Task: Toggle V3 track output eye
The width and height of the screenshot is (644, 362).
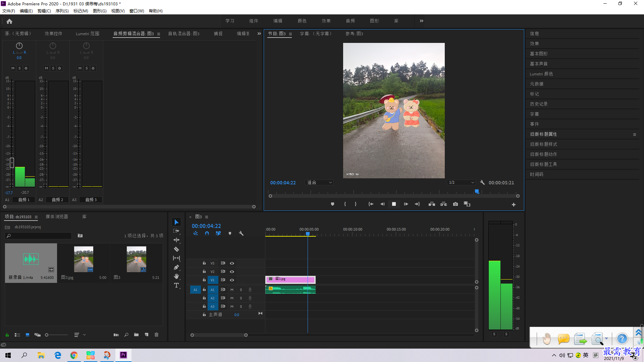Action: click(232, 263)
